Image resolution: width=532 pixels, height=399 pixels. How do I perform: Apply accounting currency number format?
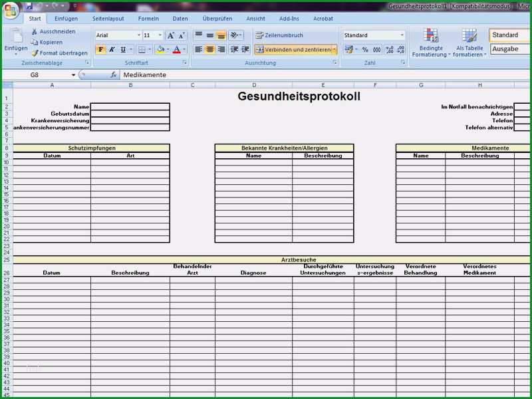pos(348,50)
